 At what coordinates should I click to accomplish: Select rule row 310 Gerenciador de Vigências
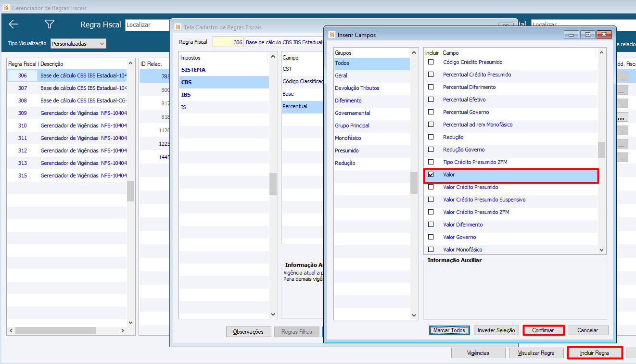pyautogui.click(x=67, y=126)
